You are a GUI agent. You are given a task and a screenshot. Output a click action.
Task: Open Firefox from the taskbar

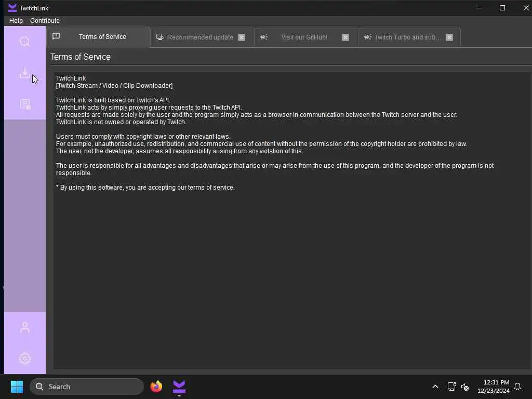tap(156, 387)
